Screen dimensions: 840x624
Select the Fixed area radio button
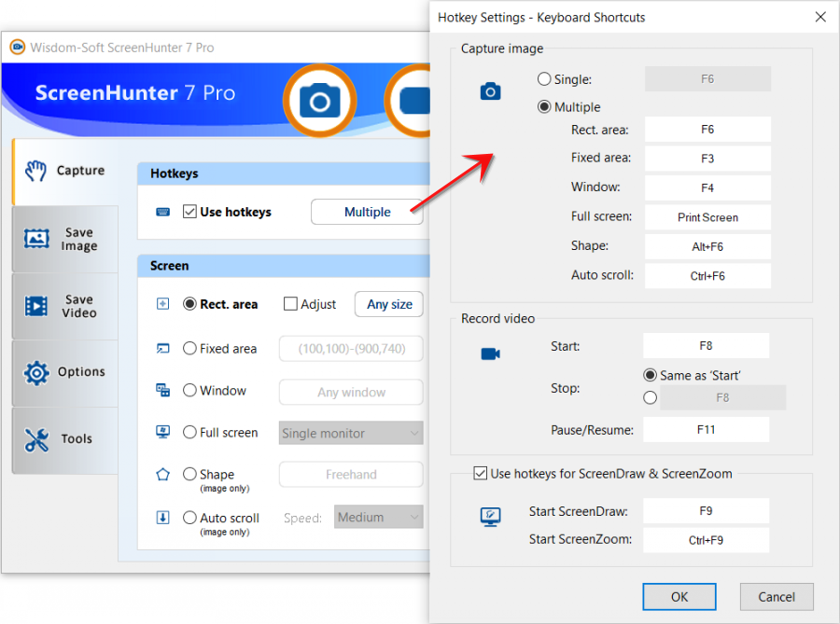coord(189,349)
